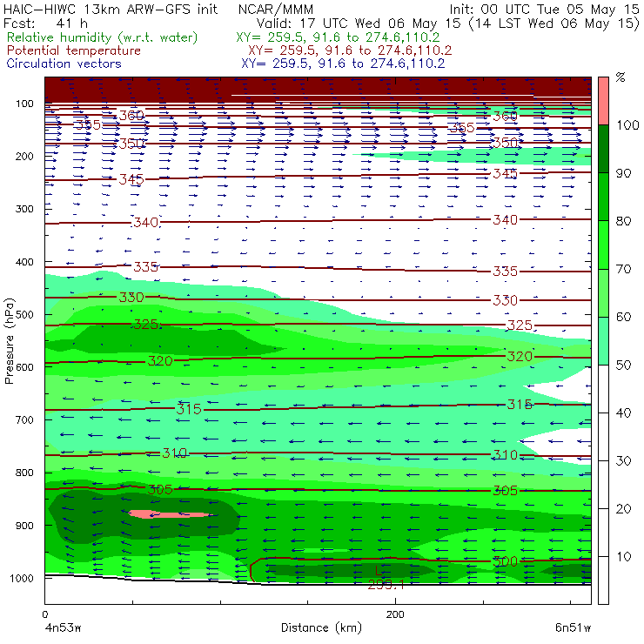Click the '500' pressure axis tick label
The image size is (644, 644).
pyautogui.click(x=24, y=315)
